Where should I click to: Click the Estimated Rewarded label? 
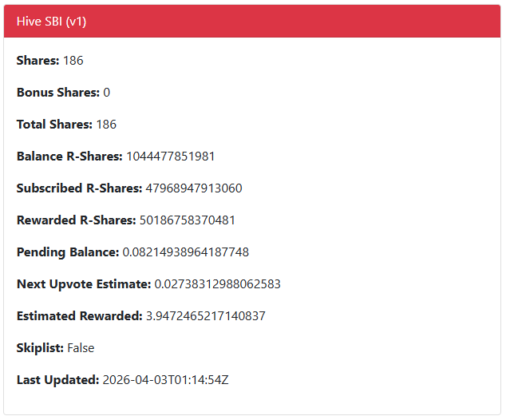(x=79, y=316)
